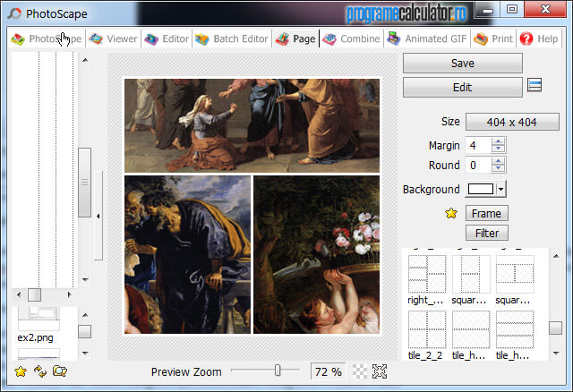The width and height of the screenshot is (573, 392).
Task: Click the Save button
Action: pyautogui.click(x=463, y=64)
